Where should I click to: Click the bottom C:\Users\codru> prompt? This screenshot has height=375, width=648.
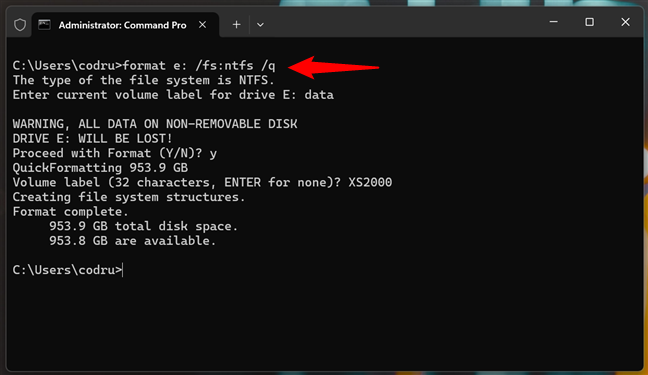tap(67, 270)
